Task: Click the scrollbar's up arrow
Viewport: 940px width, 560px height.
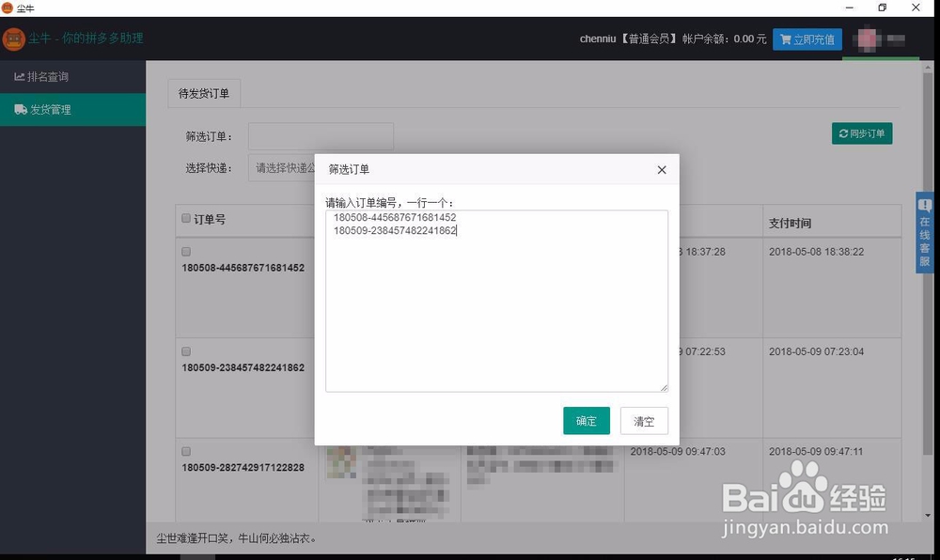Action: (928, 68)
